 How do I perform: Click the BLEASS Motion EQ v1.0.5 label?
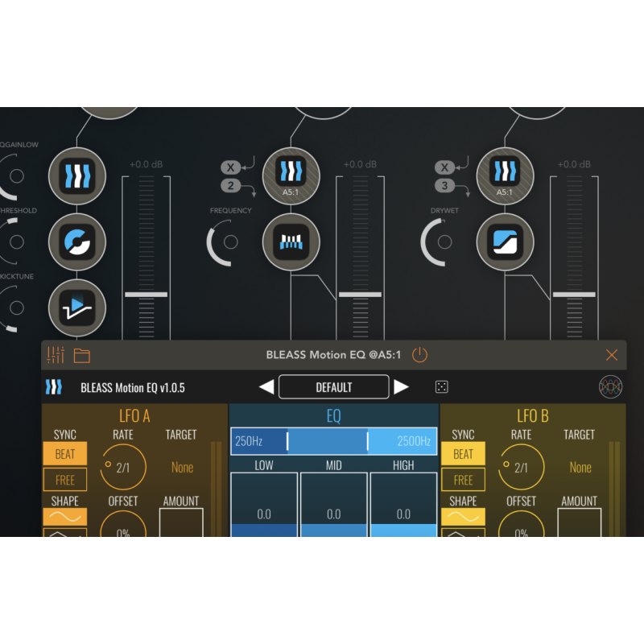(x=133, y=388)
